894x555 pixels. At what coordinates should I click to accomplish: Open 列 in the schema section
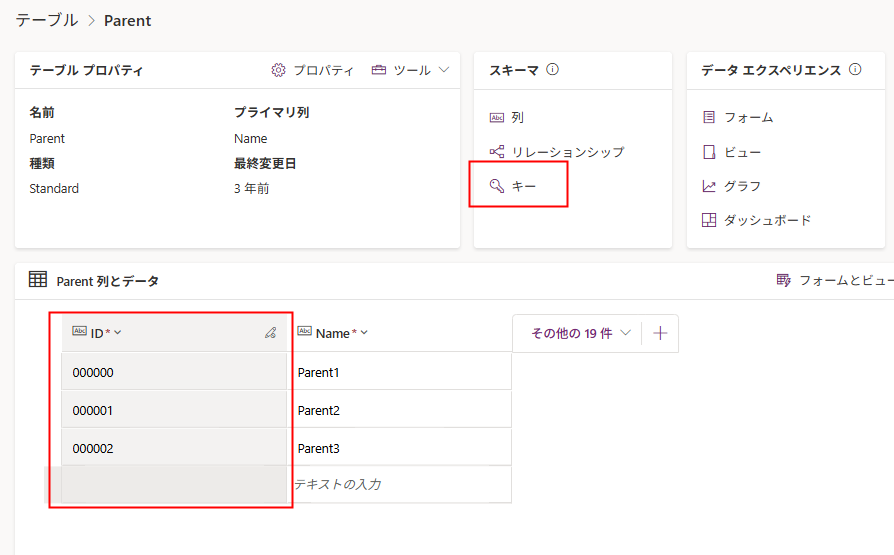507,117
